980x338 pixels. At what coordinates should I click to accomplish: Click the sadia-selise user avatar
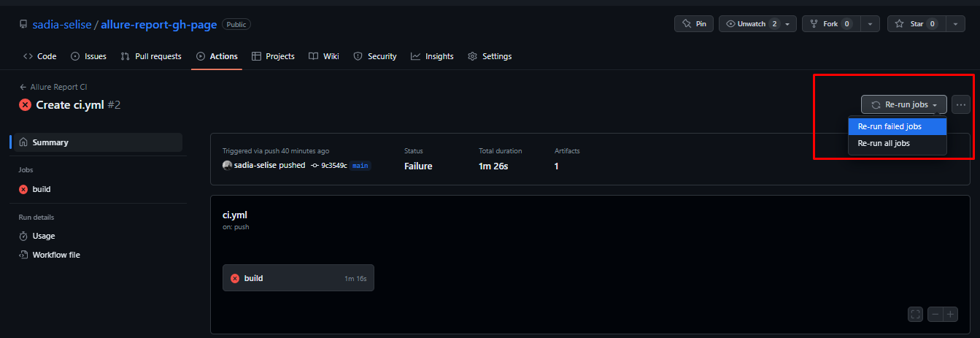(228, 166)
